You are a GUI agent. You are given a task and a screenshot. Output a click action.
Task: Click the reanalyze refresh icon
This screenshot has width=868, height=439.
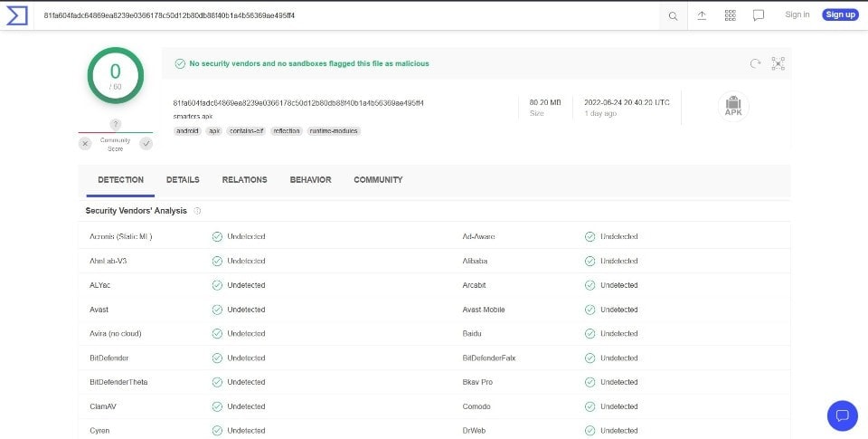755,63
